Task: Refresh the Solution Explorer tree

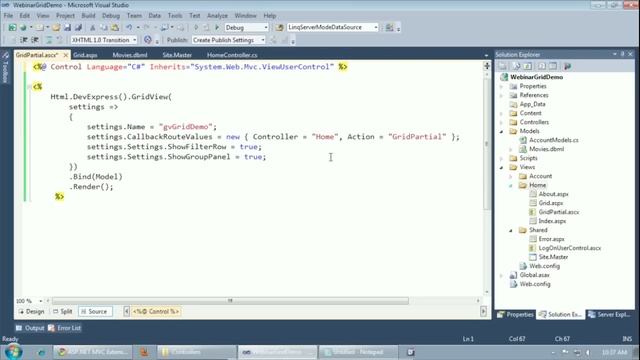Action: click(528, 66)
